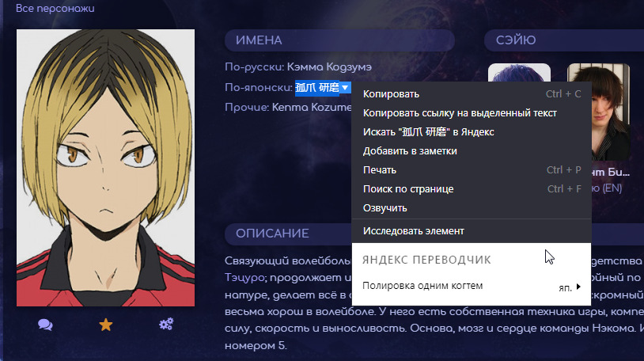Viewport: 644px width, 361px height.
Task: Follow the Тэцуро link in description
Action: click(x=244, y=278)
